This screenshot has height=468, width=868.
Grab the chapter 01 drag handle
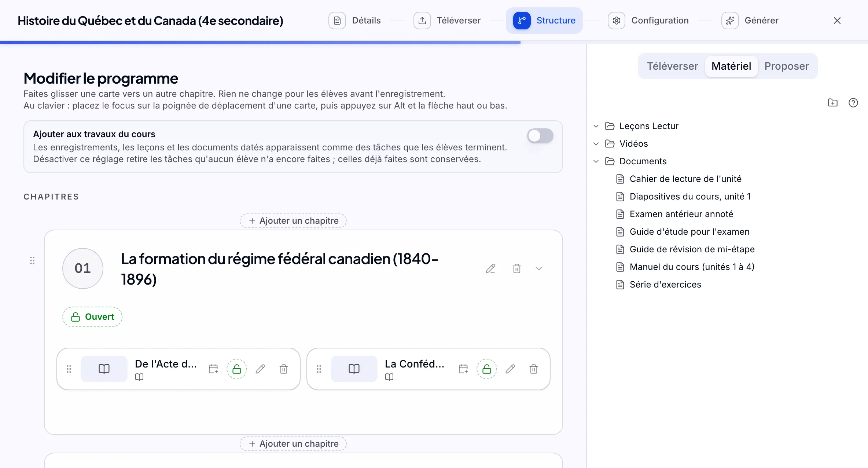(32, 260)
